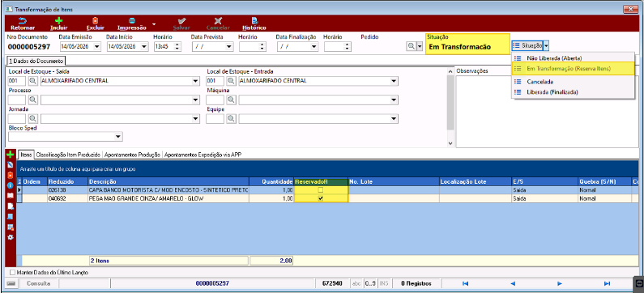Open Local de Estoque Saída combo box
Image resolution: width=644 pixels, height=293 pixels.
click(x=195, y=81)
